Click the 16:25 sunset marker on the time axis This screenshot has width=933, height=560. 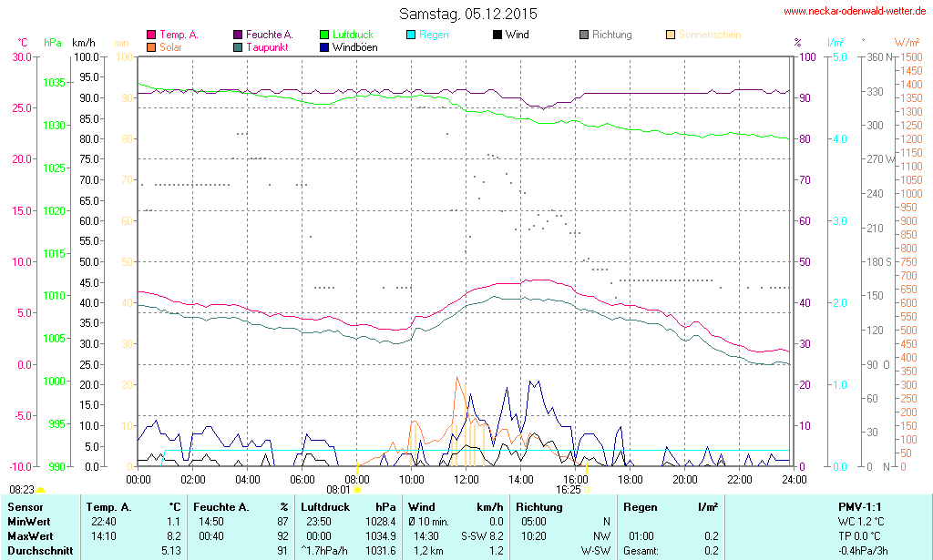pyautogui.click(x=587, y=490)
